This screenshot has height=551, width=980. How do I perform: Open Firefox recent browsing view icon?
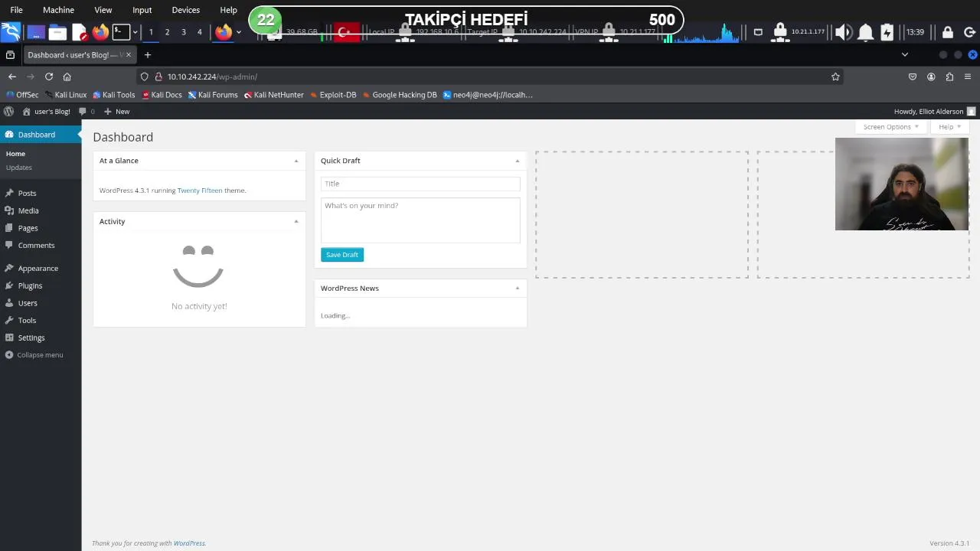coord(10,55)
